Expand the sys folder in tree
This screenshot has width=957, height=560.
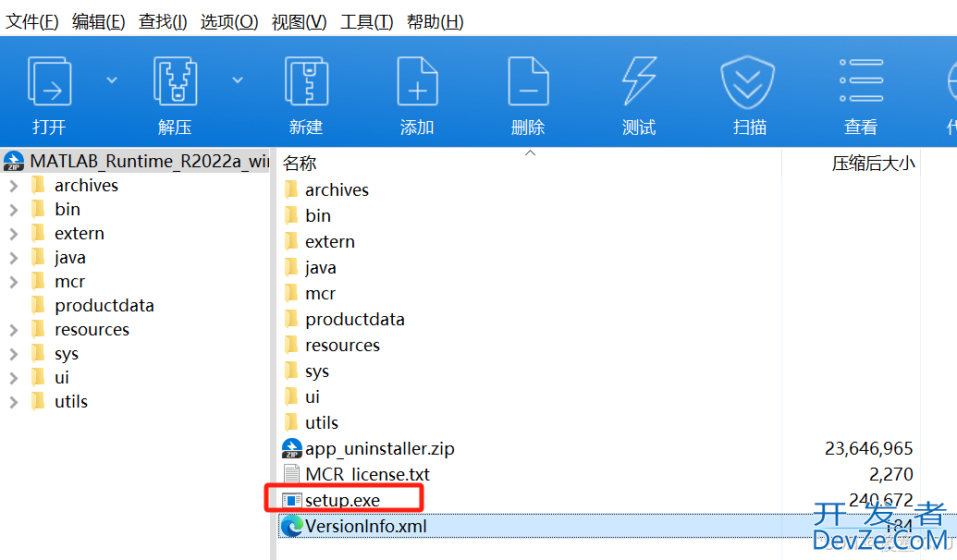pyautogui.click(x=14, y=354)
